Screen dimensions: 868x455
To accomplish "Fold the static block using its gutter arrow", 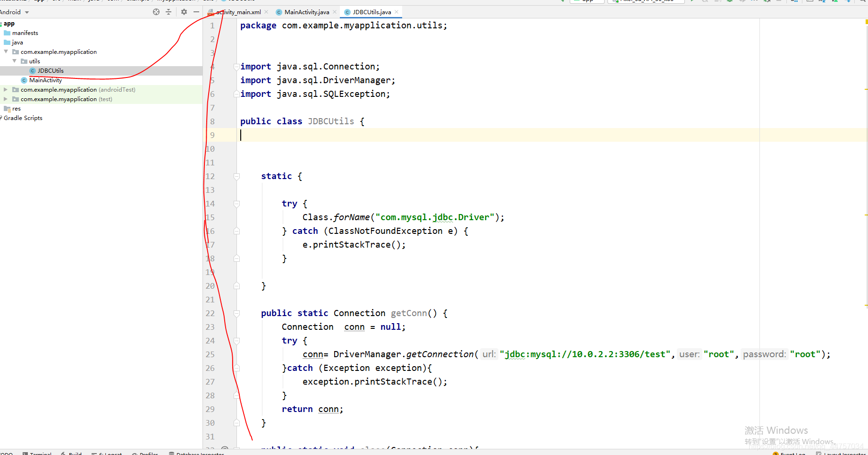I will coord(236,176).
